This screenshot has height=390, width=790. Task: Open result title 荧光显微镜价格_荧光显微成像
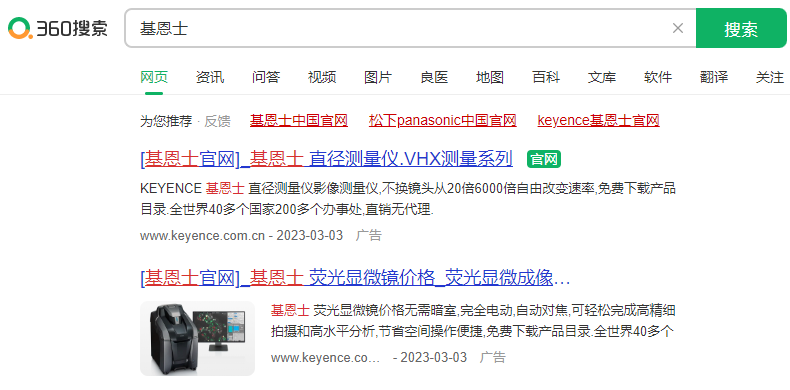coord(355,278)
